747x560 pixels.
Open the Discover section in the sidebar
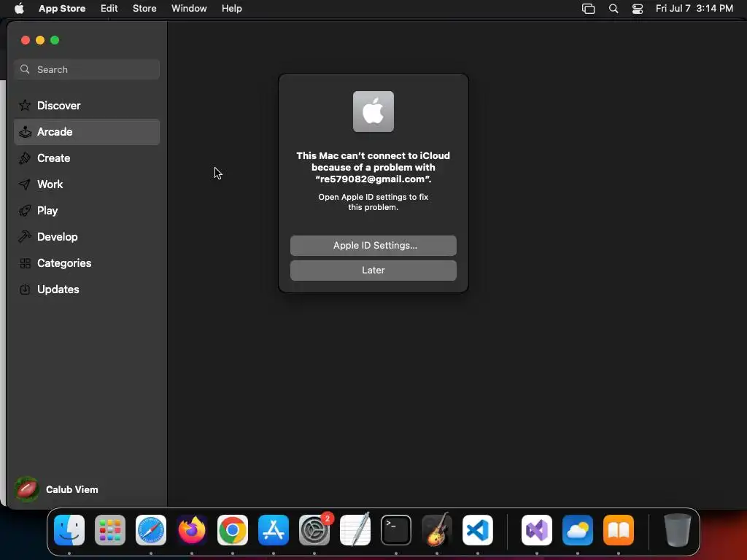pyautogui.click(x=87, y=105)
